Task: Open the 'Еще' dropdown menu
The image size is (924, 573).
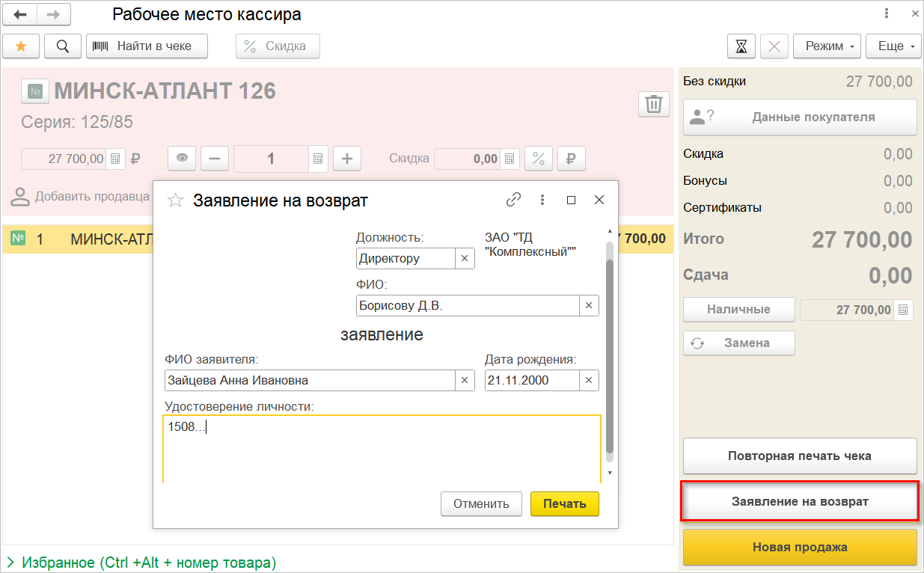Action: point(893,46)
